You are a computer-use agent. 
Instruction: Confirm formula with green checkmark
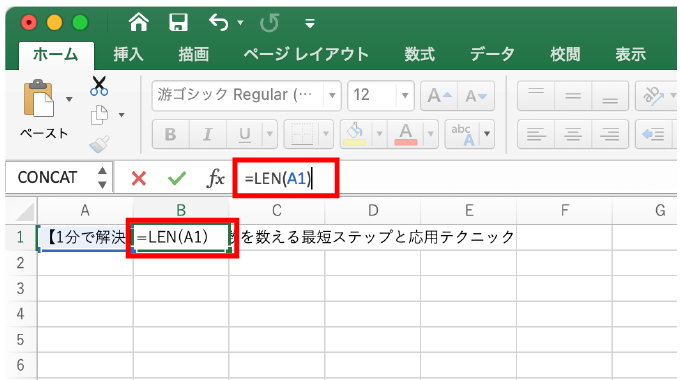[177, 178]
